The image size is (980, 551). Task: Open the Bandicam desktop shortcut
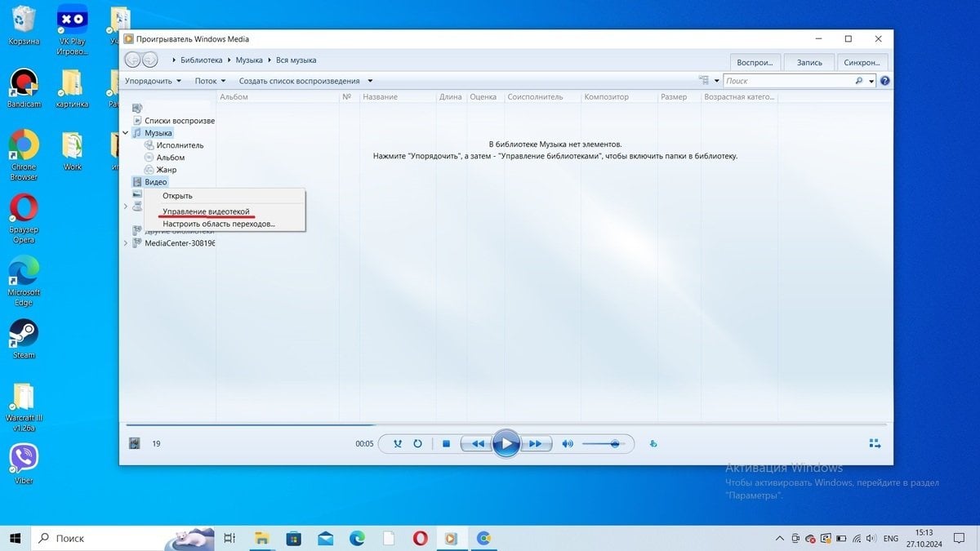tap(24, 88)
